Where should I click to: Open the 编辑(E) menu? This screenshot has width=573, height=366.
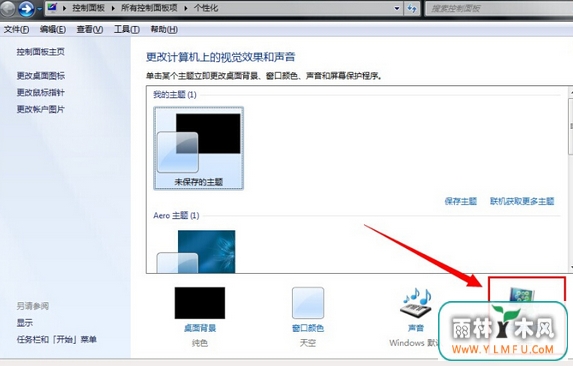[x=53, y=30]
